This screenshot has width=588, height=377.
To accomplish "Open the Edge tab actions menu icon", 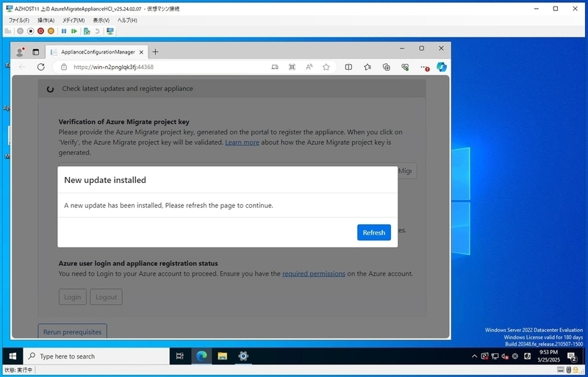I will [35, 52].
